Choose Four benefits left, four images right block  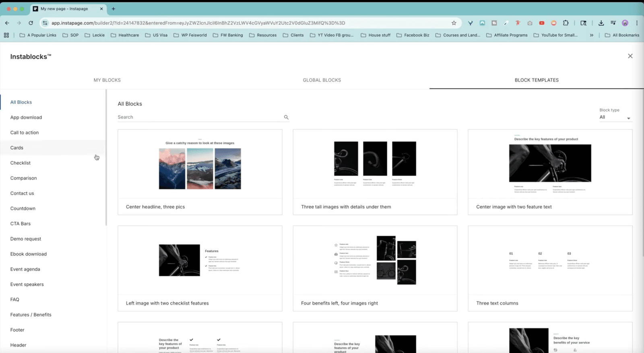click(x=375, y=268)
